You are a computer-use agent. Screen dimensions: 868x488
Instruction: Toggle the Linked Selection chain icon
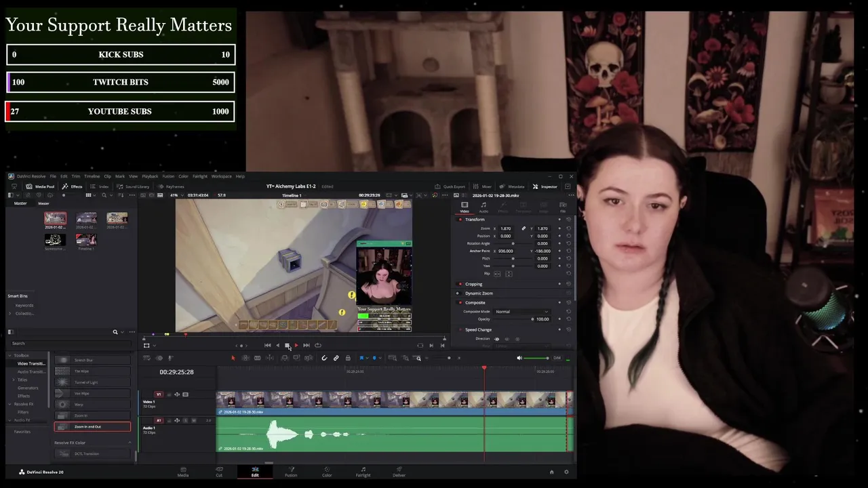coord(336,358)
